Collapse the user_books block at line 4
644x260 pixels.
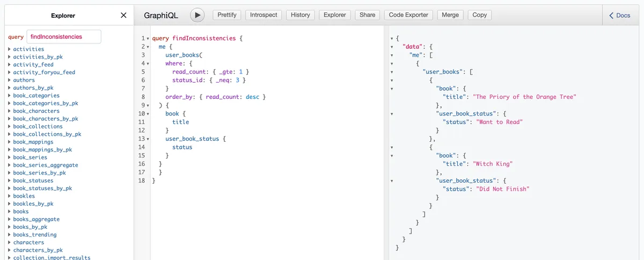click(x=148, y=63)
